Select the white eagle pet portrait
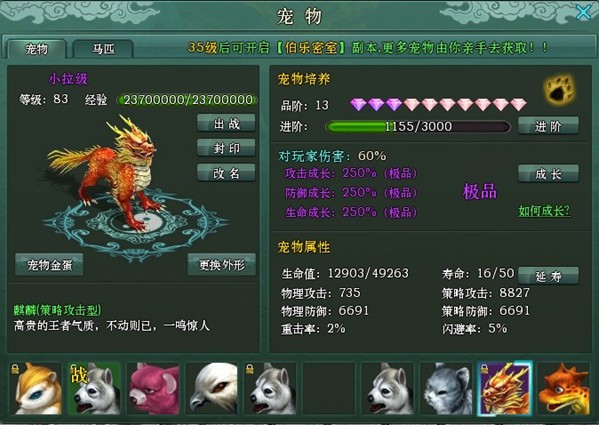599x425 pixels. [x=212, y=389]
